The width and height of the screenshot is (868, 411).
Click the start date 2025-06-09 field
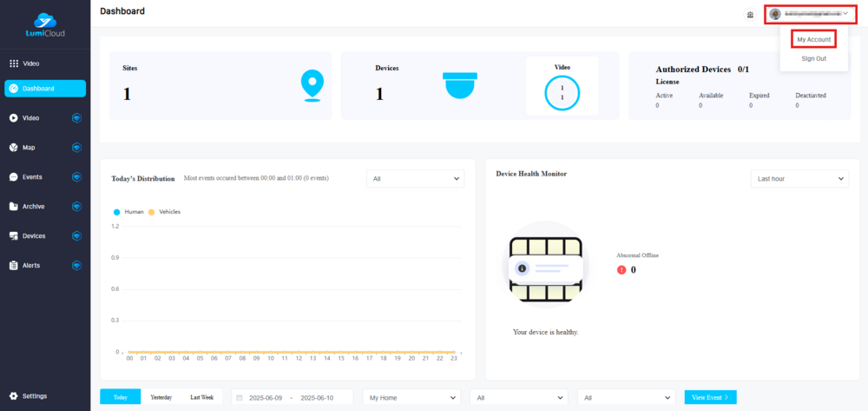(x=267, y=397)
